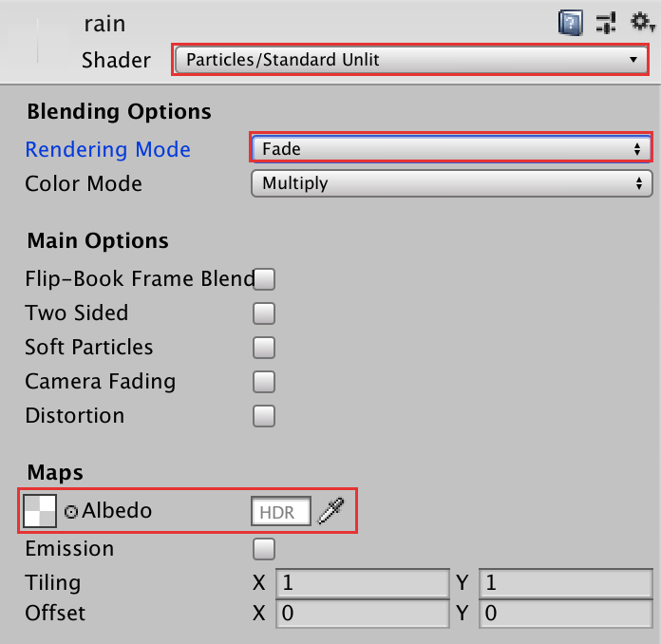Click the Tiling X input field

click(x=362, y=582)
